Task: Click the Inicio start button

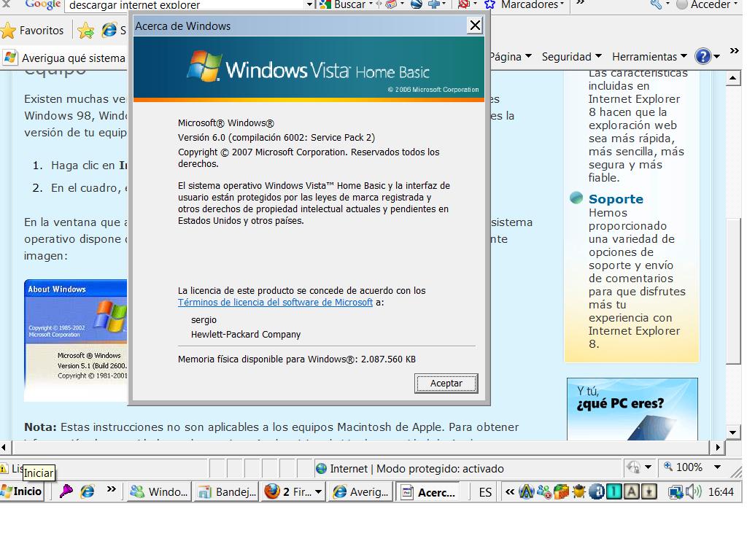Action: 22,491
